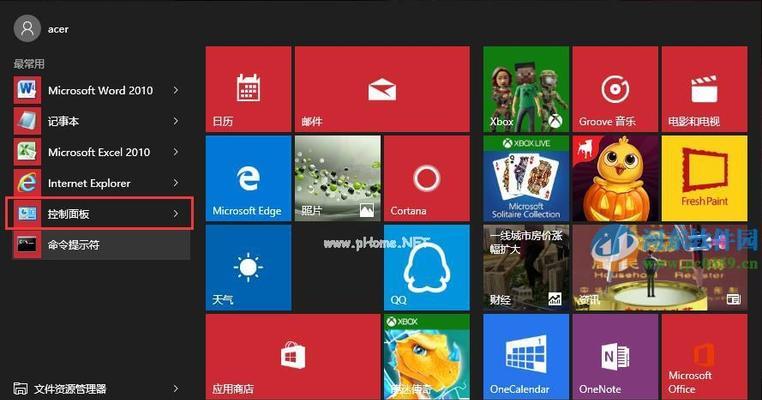
Task: Open the Microsoft Office tile
Action: (704, 357)
